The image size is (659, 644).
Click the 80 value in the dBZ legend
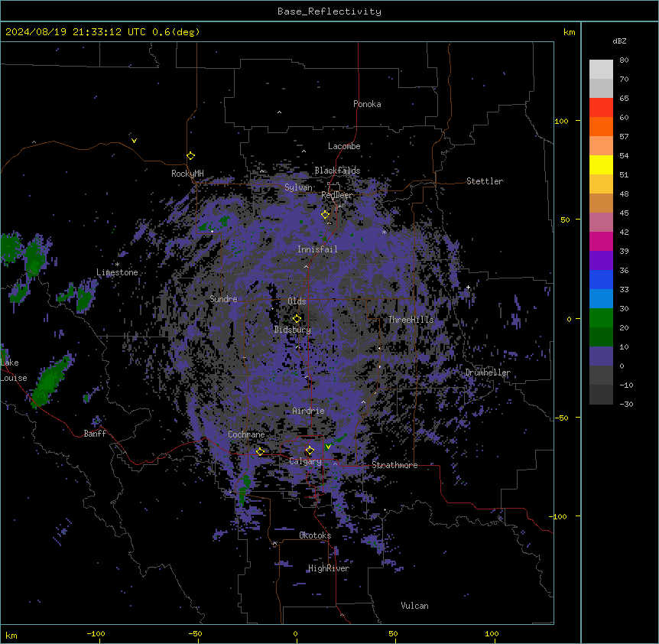click(624, 60)
